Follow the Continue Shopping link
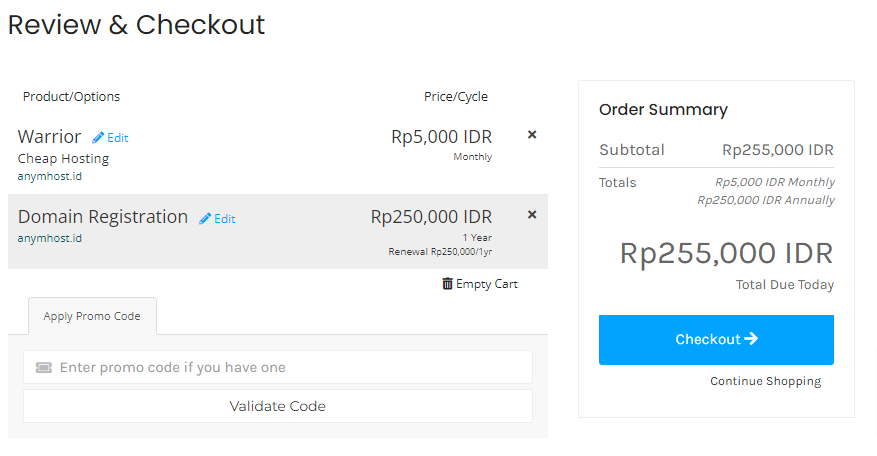Image resolution: width=877 pixels, height=456 pixels. [765, 381]
